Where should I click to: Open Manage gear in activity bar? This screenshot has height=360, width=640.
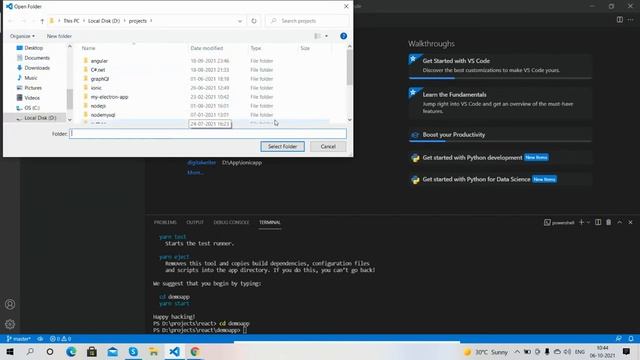10,324
